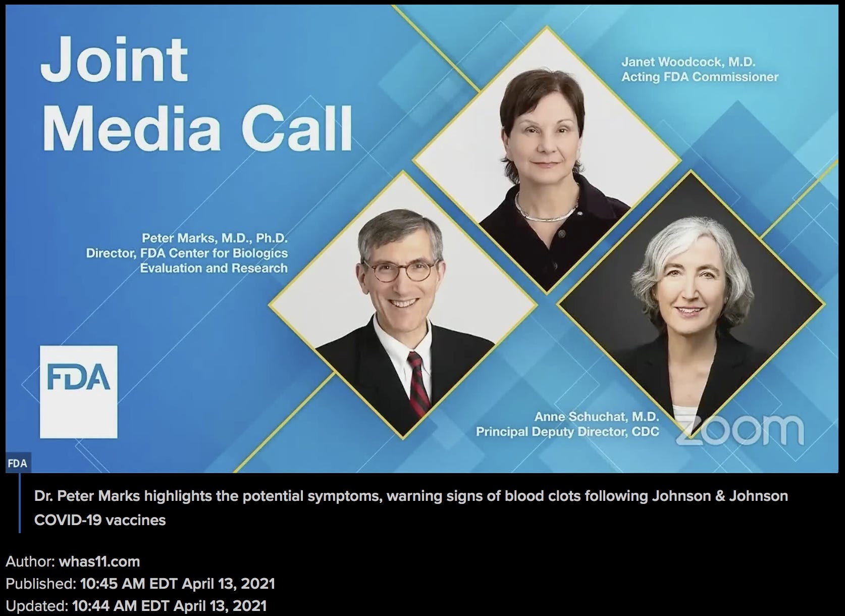Click the Joint Media Call video thumbnail
This screenshot has height=616, width=845.
[422, 239]
